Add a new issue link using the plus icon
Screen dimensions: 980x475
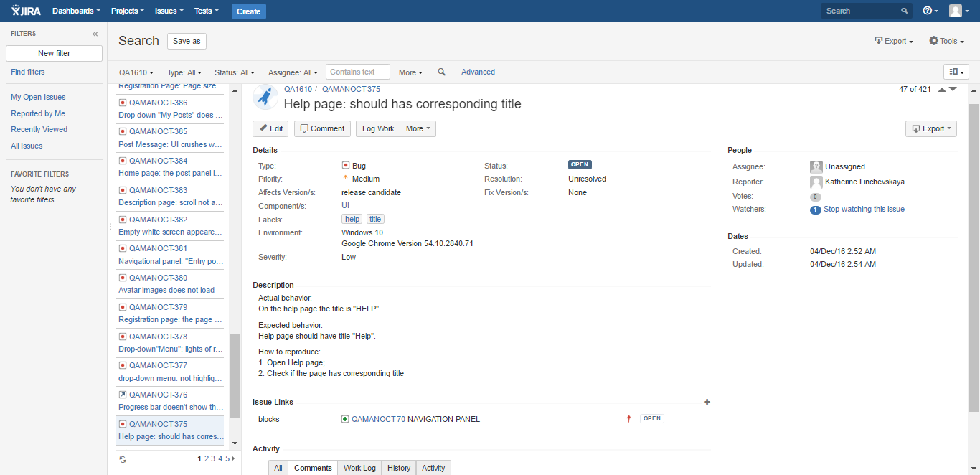point(707,402)
